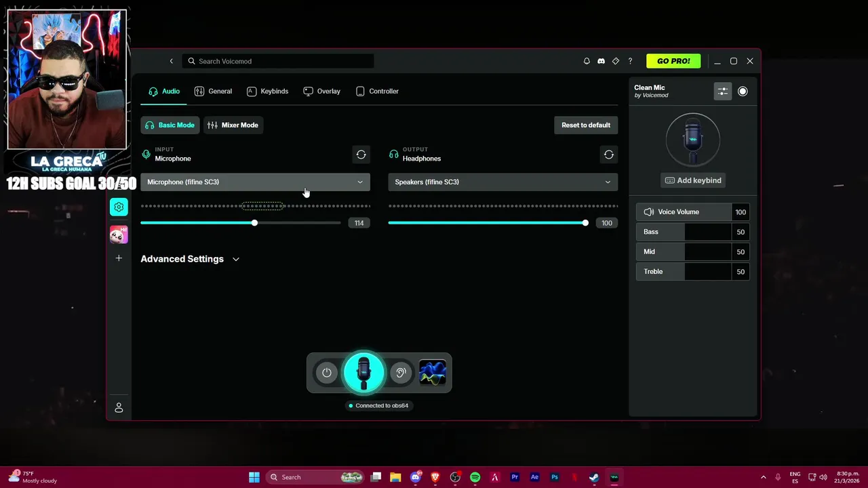Open File Explorer from the taskbar
868x488 pixels.
(395, 477)
